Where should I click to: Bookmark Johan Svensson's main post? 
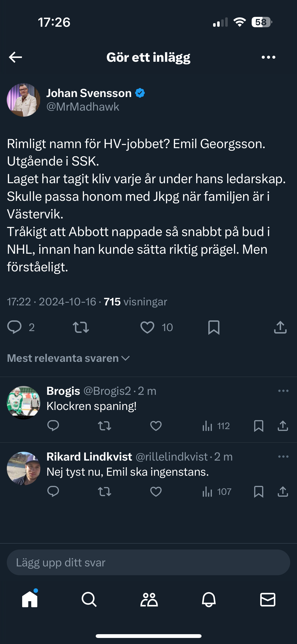[x=214, y=327]
